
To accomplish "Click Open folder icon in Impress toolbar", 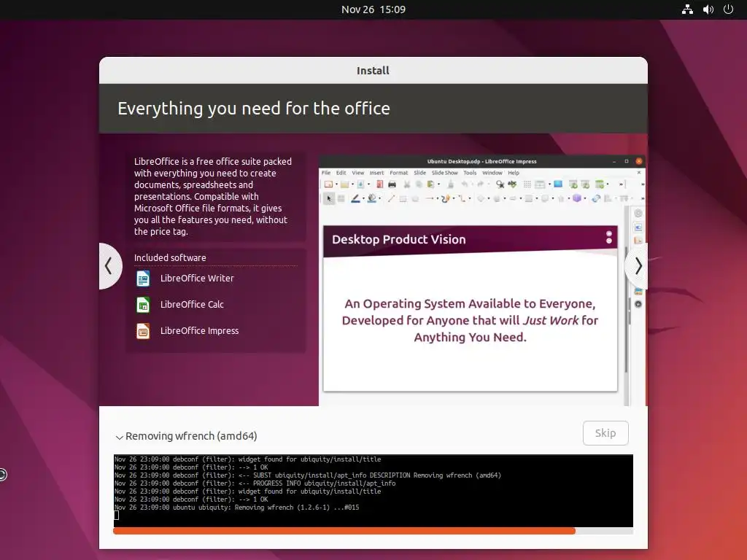I will coord(344,184).
